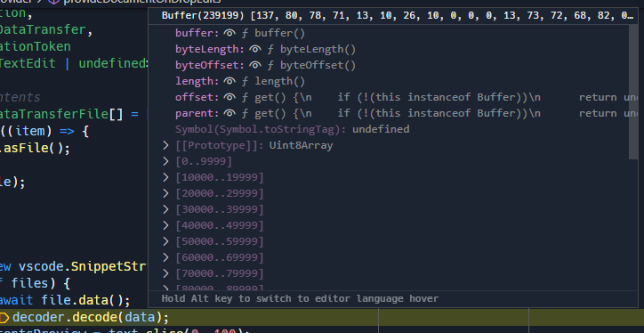Click 'undefined' type in the editor code

(x=112, y=63)
